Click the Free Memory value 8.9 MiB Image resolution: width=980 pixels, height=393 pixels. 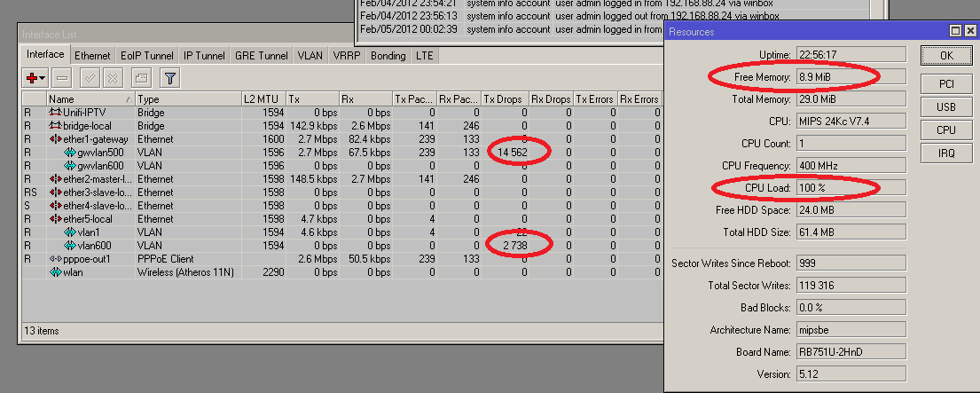click(851, 77)
